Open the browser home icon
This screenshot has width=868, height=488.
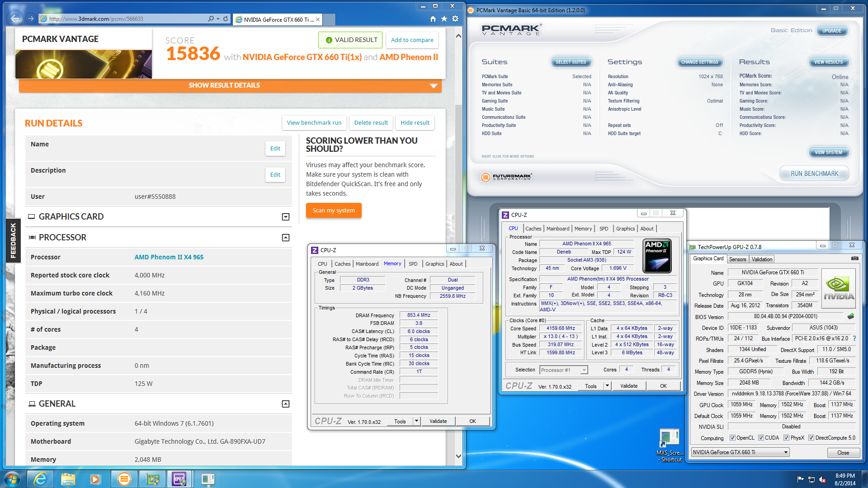pyautogui.click(x=433, y=19)
